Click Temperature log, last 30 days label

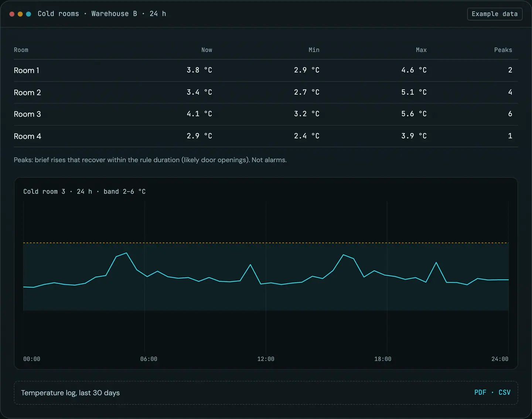[70, 393]
